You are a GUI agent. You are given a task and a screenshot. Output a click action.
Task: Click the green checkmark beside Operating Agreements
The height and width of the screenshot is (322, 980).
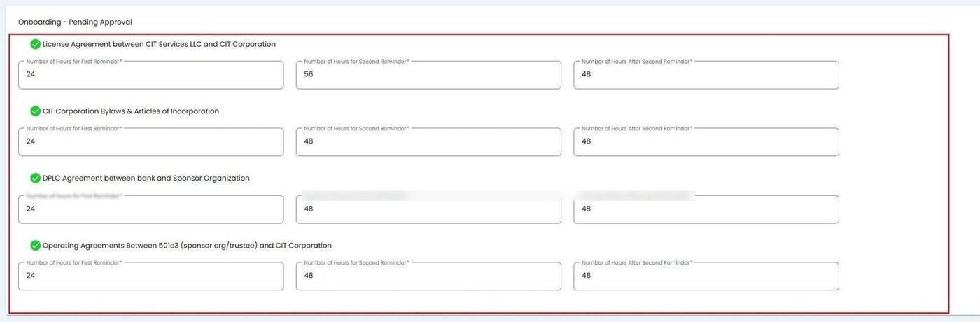35,246
